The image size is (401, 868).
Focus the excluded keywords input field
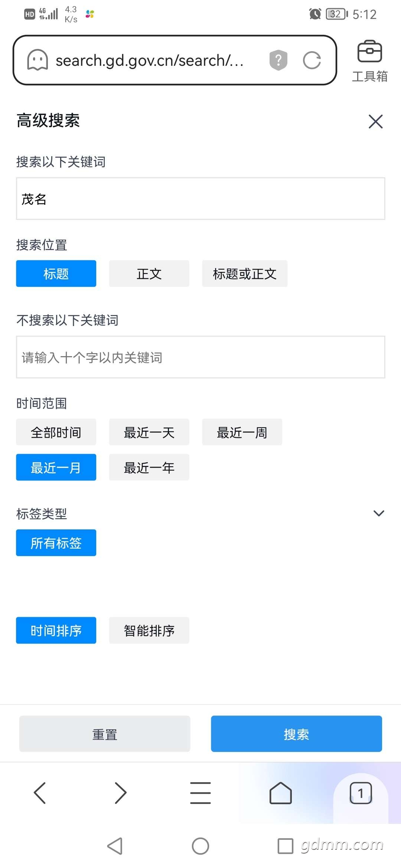[x=200, y=357]
